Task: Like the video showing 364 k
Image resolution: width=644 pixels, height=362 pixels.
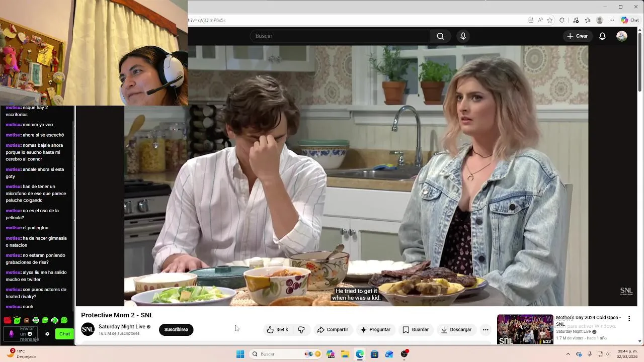Action: tap(277, 330)
